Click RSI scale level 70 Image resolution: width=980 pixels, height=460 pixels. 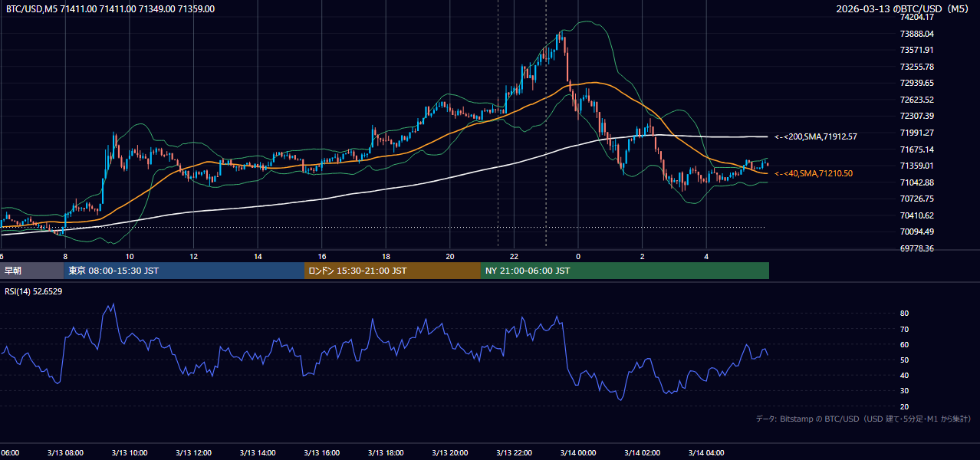tap(905, 329)
